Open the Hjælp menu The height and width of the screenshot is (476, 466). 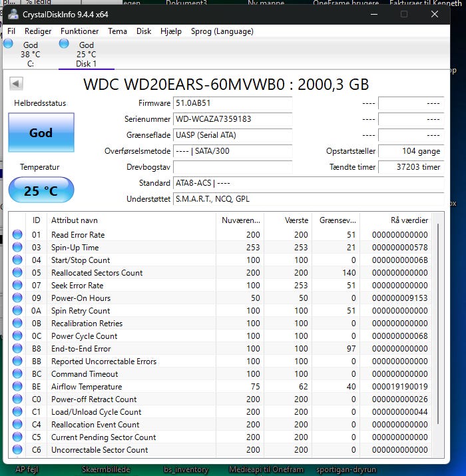click(171, 31)
